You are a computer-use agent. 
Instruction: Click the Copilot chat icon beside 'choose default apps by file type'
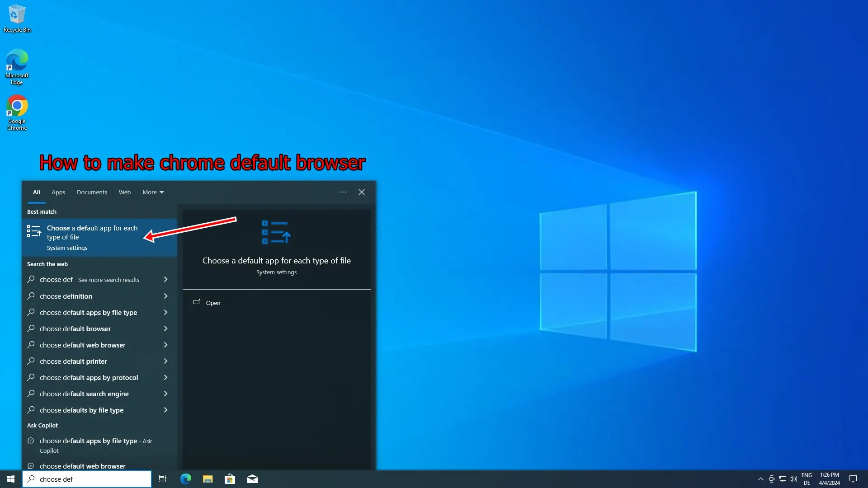click(x=31, y=441)
